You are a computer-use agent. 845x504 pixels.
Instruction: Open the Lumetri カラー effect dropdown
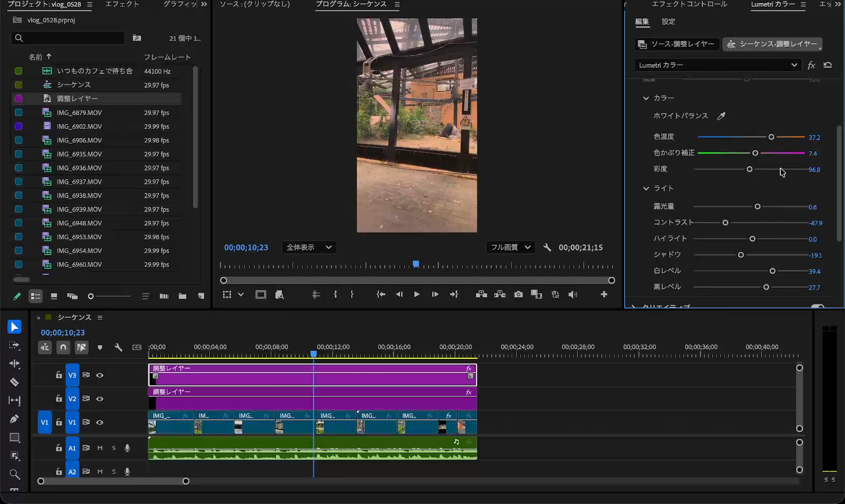718,65
